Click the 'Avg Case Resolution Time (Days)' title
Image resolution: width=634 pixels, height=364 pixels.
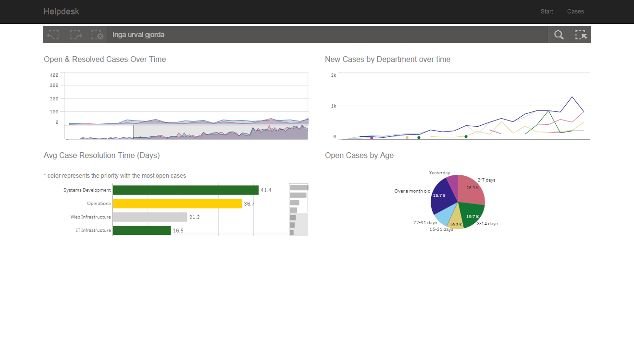(102, 156)
